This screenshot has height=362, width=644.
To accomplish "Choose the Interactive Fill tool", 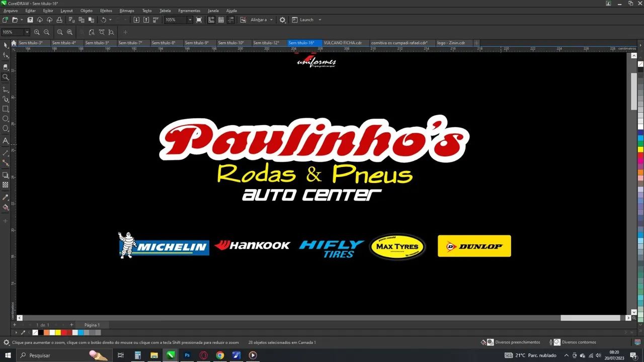I will (6, 207).
